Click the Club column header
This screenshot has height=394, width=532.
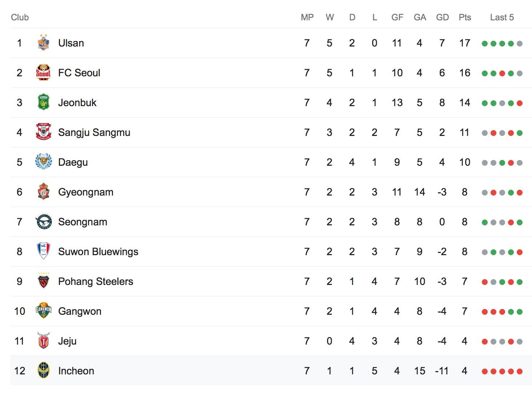(20, 17)
